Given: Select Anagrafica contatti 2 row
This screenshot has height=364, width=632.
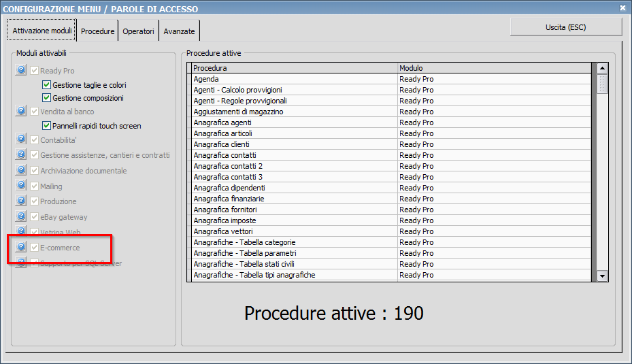Looking at the screenshot, I should click(391, 166).
